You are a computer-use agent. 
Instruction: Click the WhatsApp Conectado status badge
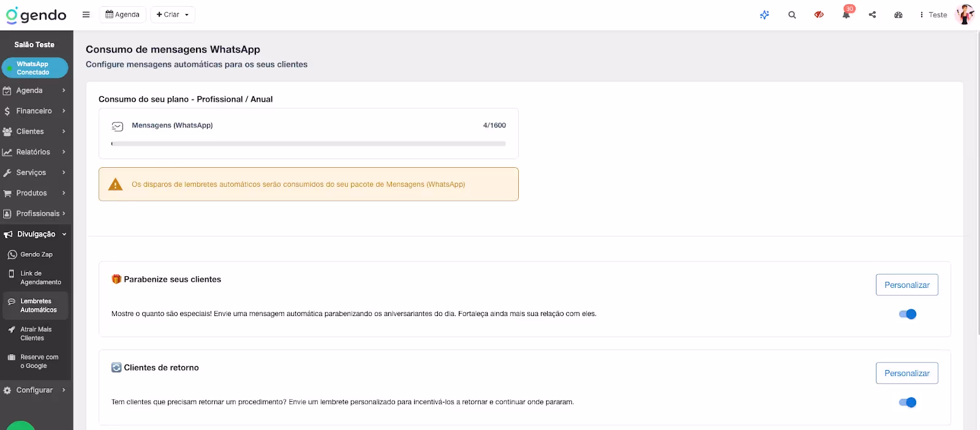pos(35,68)
